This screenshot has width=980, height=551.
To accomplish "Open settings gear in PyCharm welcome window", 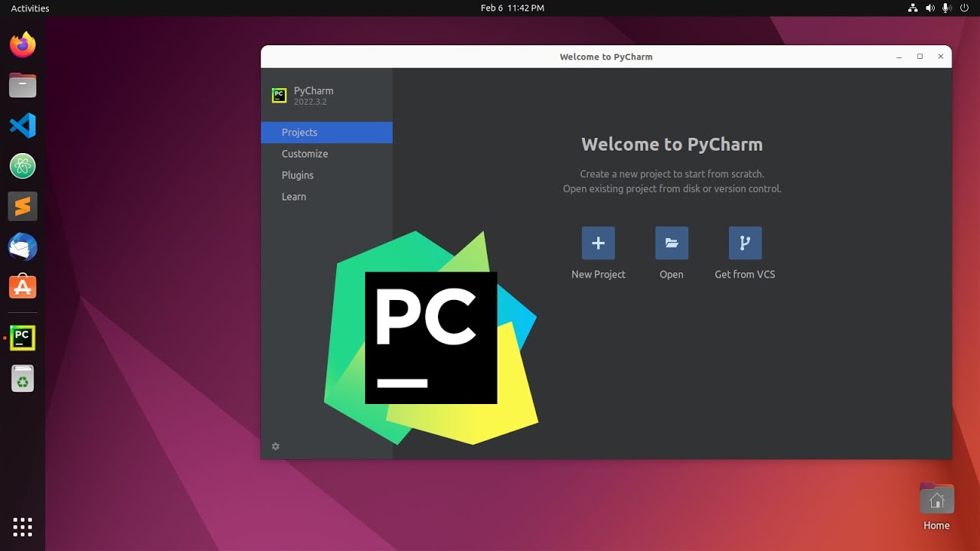I will tap(276, 446).
